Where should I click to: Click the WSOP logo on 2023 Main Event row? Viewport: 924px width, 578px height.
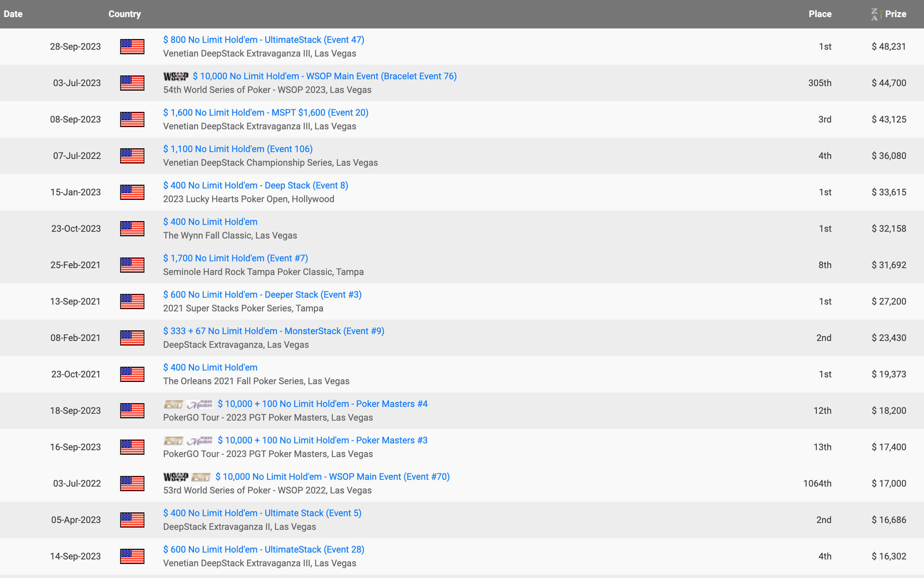(176, 77)
